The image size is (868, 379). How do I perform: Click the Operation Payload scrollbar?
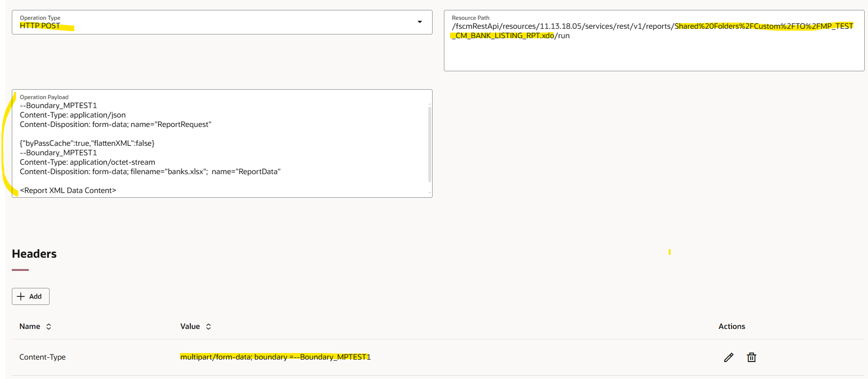tap(429, 144)
